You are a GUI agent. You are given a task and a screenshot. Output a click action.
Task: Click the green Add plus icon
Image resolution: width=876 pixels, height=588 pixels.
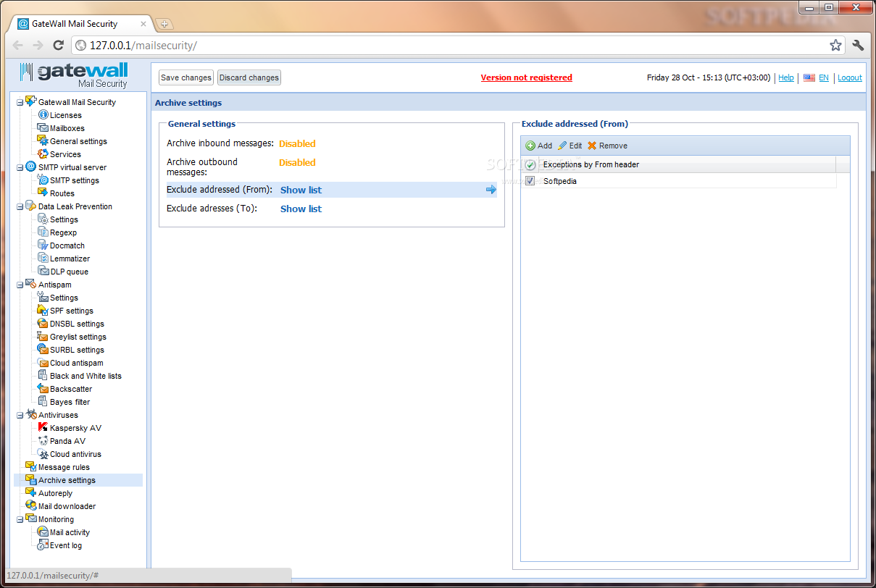[x=530, y=146]
